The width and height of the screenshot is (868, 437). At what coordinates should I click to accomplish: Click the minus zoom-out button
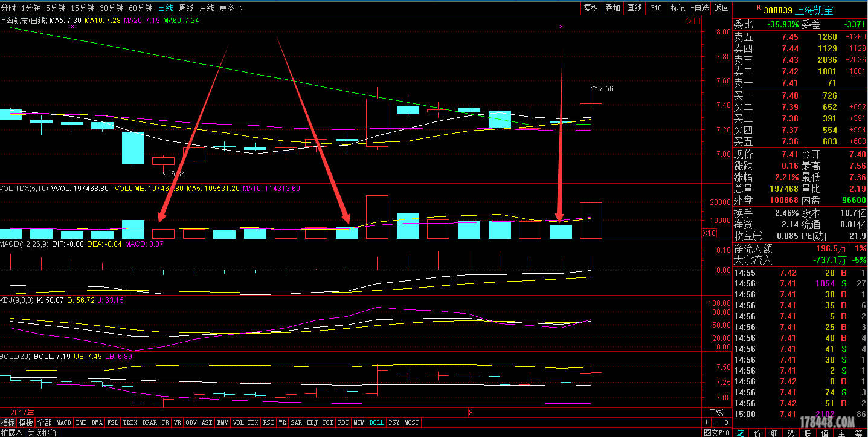716,422
